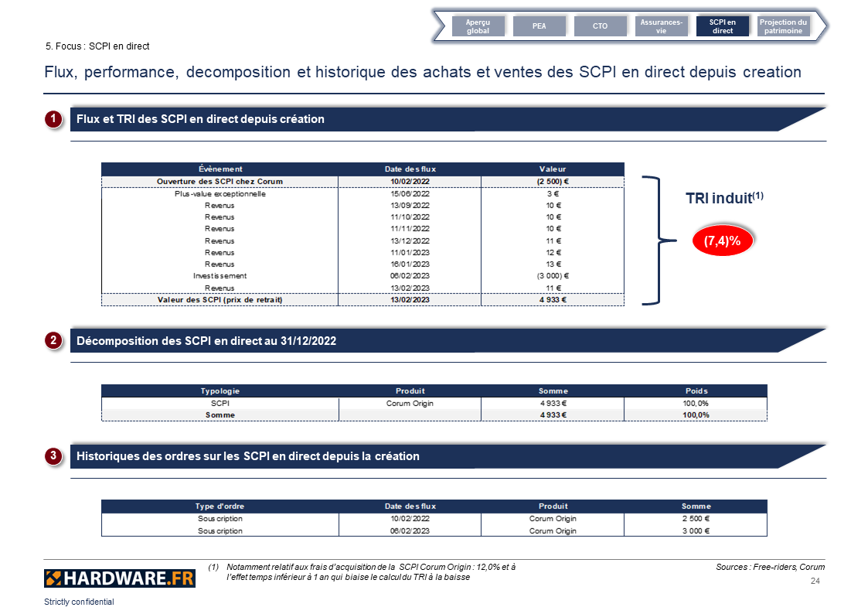Click the Plus-value exceptionnelle cell
This screenshot has width=868, height=614.
pyautogui.click(x=220, y=194)
